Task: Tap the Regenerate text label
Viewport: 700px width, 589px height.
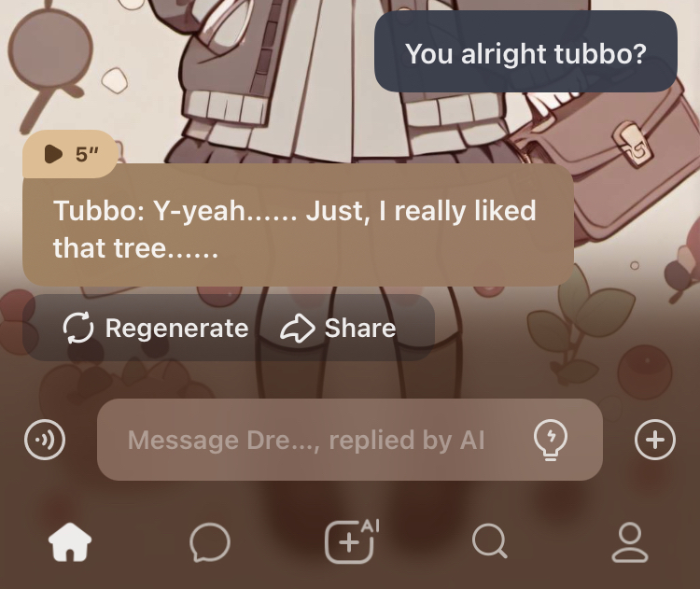Action: pos(176,329)
